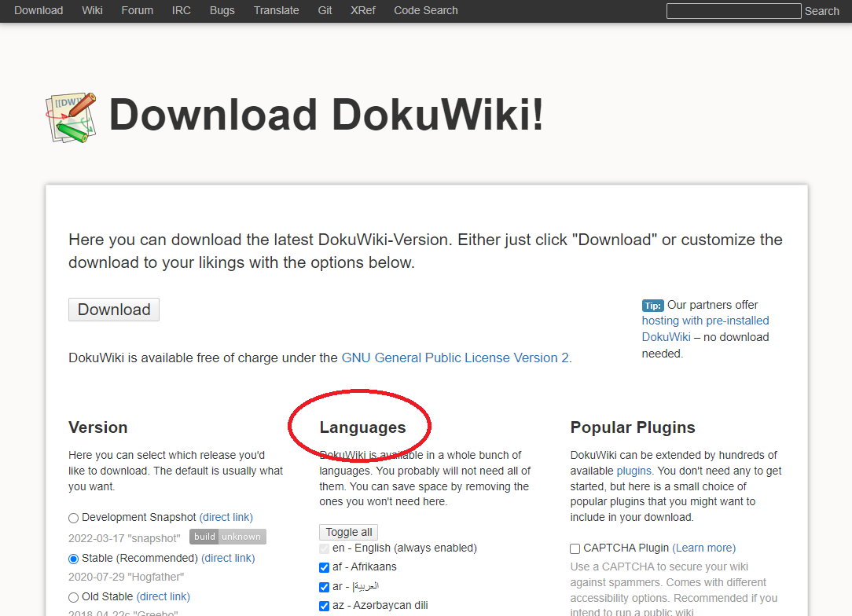Click the Download button
Viewport: 852px width, 616px height.
pos(113,309)
